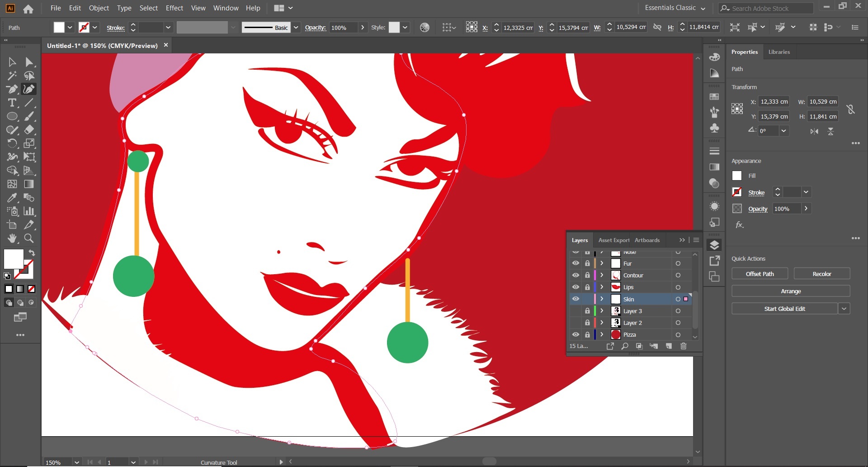The height and width of the screenshot is (467, 868).
Task: Expand the Skin layer contents
Action: tap(602, 299)
